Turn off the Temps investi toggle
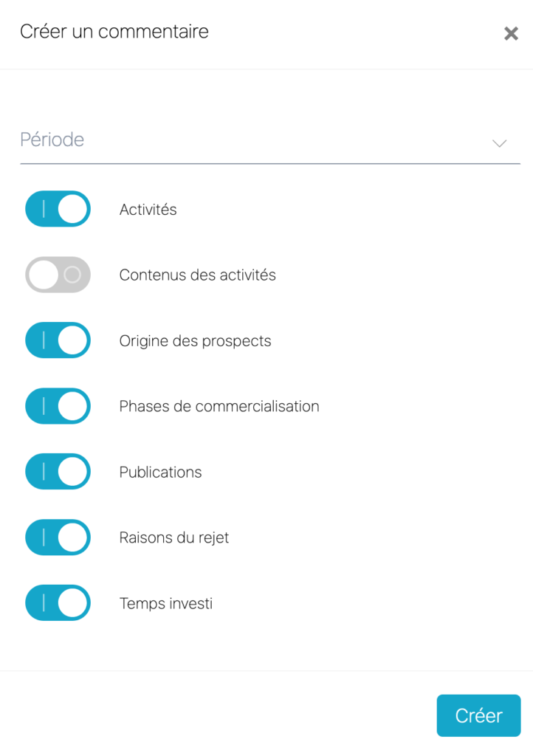Viewport: 533px width, 756px height. [58, 603]
